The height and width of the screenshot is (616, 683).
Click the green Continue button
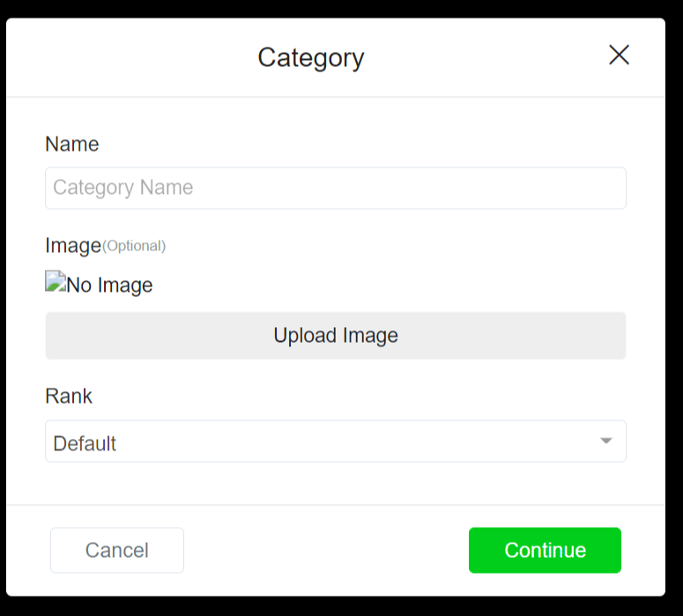[x=545, y=550]
